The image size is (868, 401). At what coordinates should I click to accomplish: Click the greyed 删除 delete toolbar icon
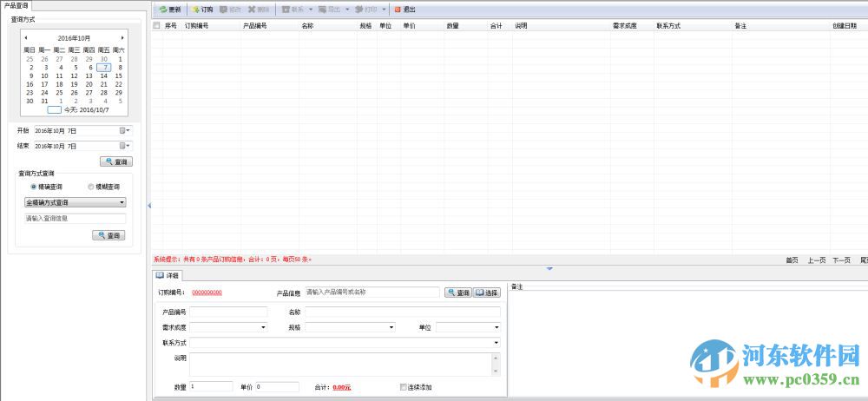[x=252, y=10]
